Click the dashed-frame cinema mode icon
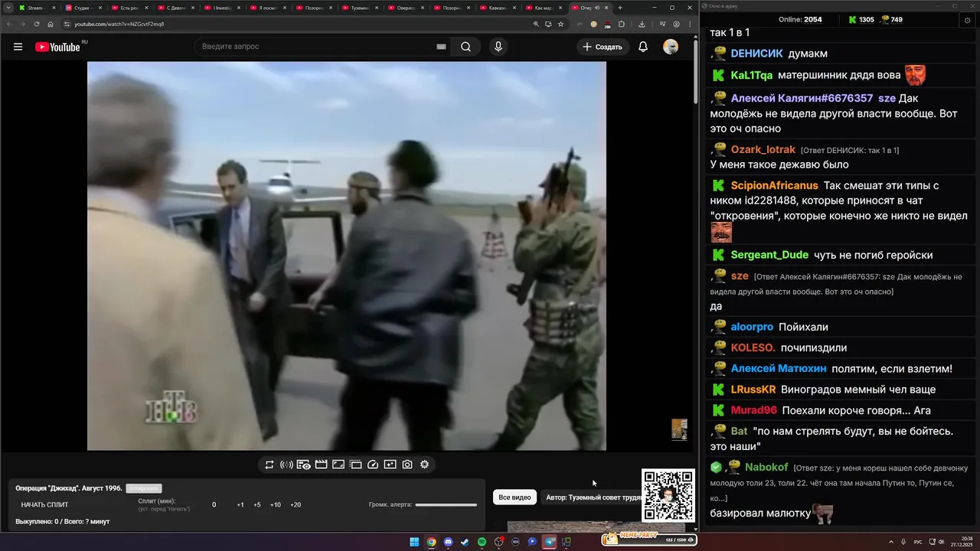 tap(356, 465)
